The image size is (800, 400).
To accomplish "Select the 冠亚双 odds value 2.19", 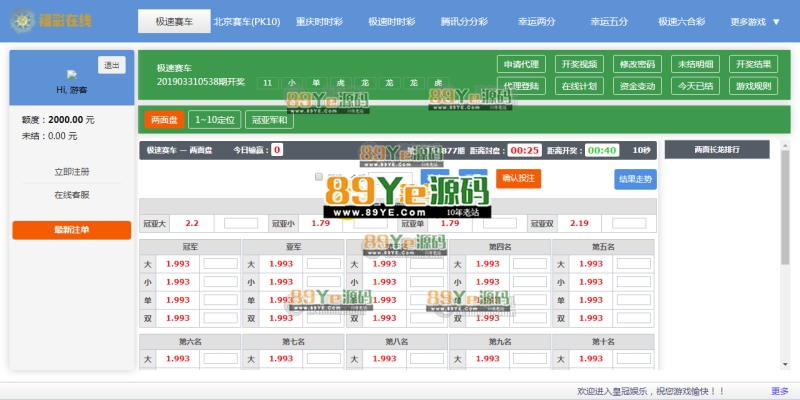I will pos(579,223).
